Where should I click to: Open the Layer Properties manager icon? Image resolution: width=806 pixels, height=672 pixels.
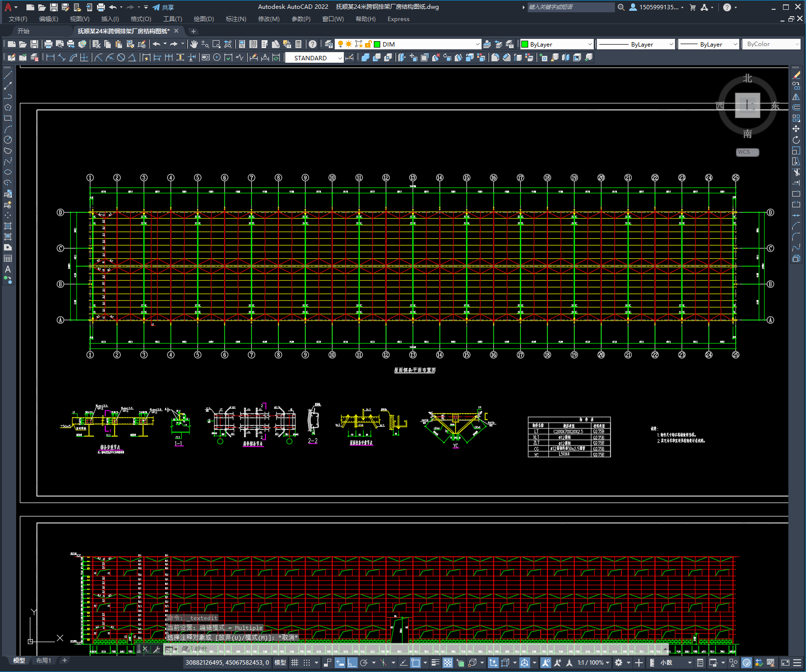[x=329, y=44]
